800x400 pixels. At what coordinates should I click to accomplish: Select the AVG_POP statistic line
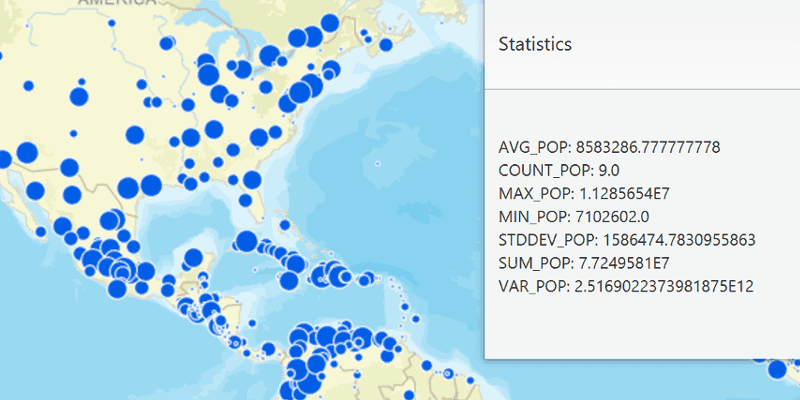[609, 147]
